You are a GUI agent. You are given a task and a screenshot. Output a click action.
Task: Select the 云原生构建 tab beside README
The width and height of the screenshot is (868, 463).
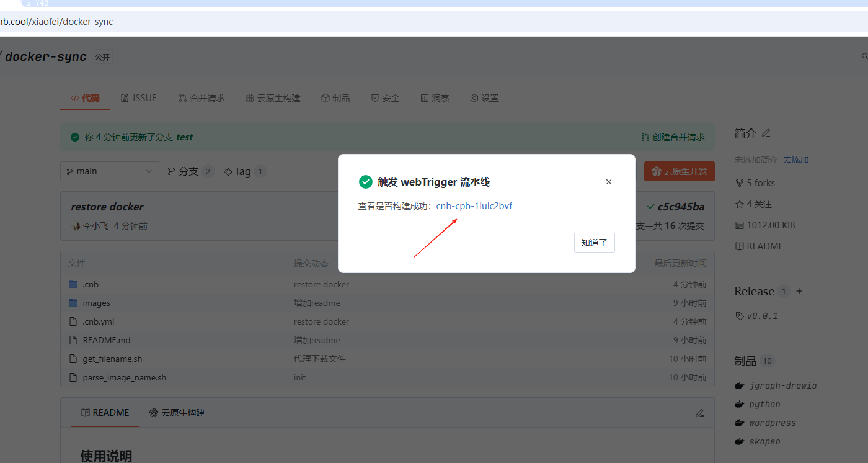(177, 413)
